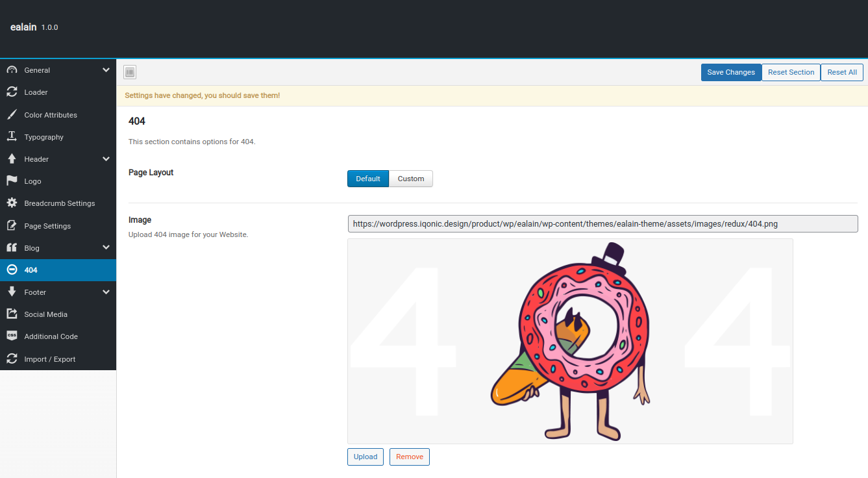Image resolution: width=868 pixels, height=478 pixels.
Task: Open the Social Media section
Action: tap(58, 314)
